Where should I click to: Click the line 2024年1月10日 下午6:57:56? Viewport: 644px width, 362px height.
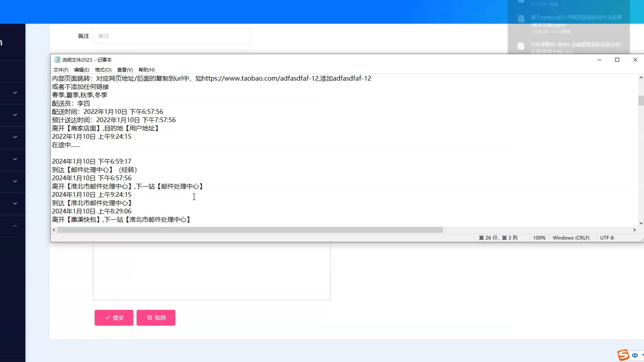click(x=91, y=178)
